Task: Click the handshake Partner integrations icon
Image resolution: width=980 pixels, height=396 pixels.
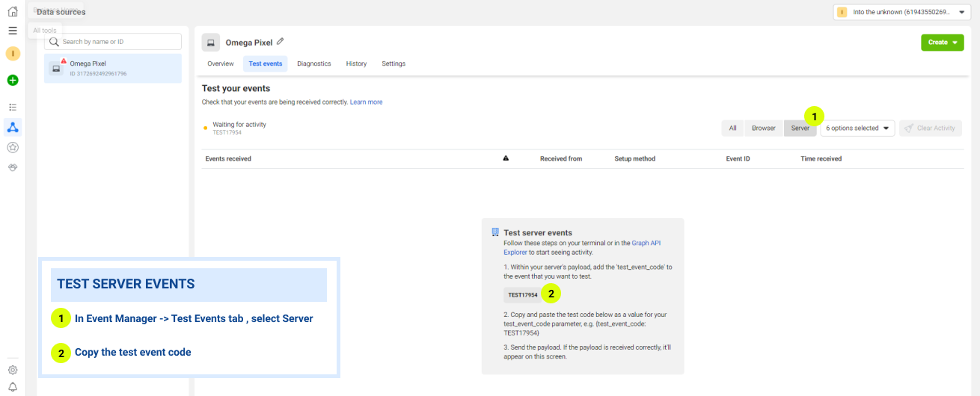Action: point(13,167)
